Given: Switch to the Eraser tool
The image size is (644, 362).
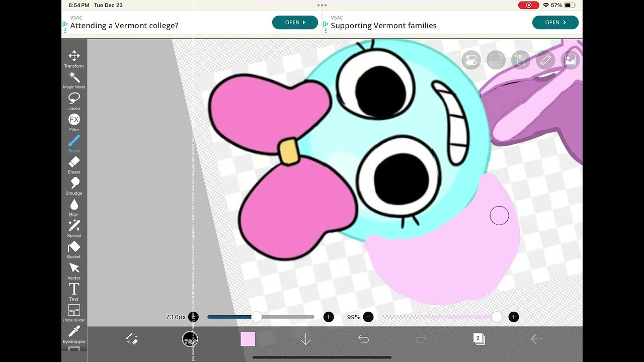Looking at the screenshot, I should (x=74, y=165).
